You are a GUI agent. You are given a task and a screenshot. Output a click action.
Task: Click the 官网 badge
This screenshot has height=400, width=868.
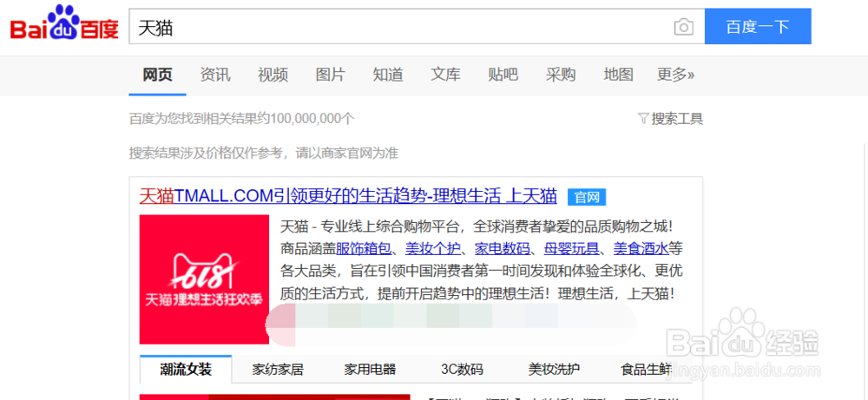click(x=587, y=197)
